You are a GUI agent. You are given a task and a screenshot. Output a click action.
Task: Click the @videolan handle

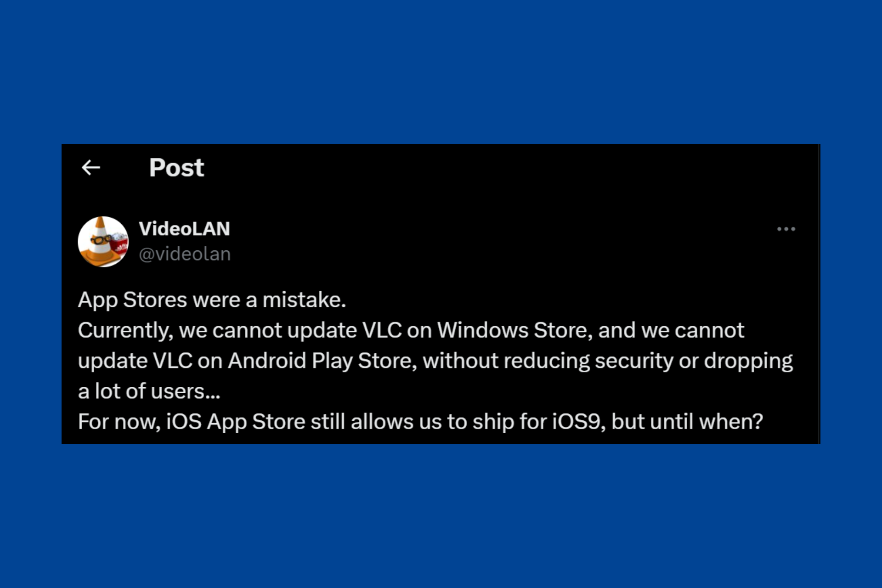(x=185, y=254)
